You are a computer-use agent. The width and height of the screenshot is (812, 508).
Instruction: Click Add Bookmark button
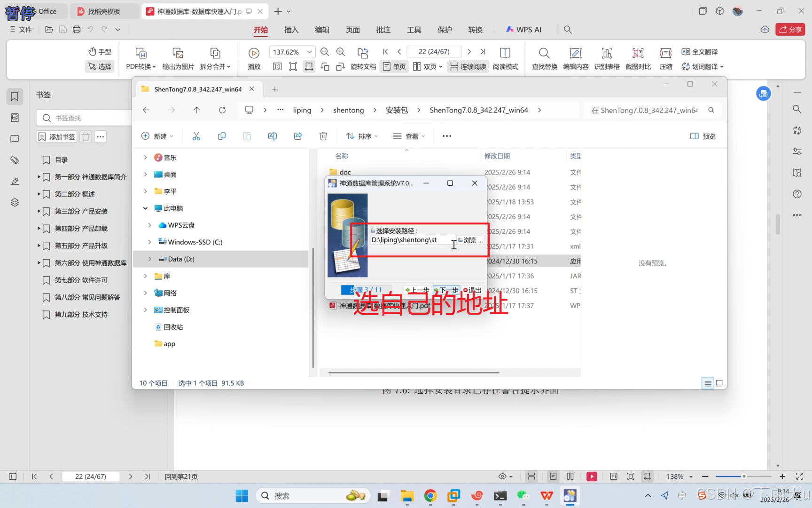56,136
